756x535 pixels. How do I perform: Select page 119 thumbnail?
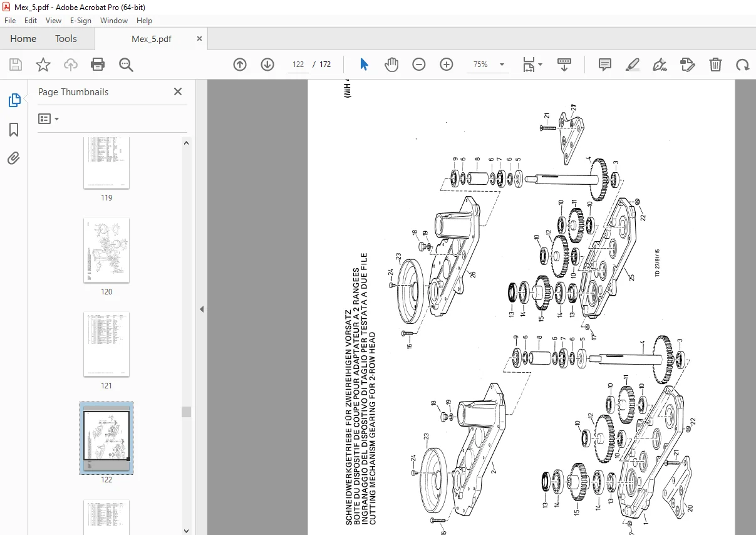(x=106, y=163)
